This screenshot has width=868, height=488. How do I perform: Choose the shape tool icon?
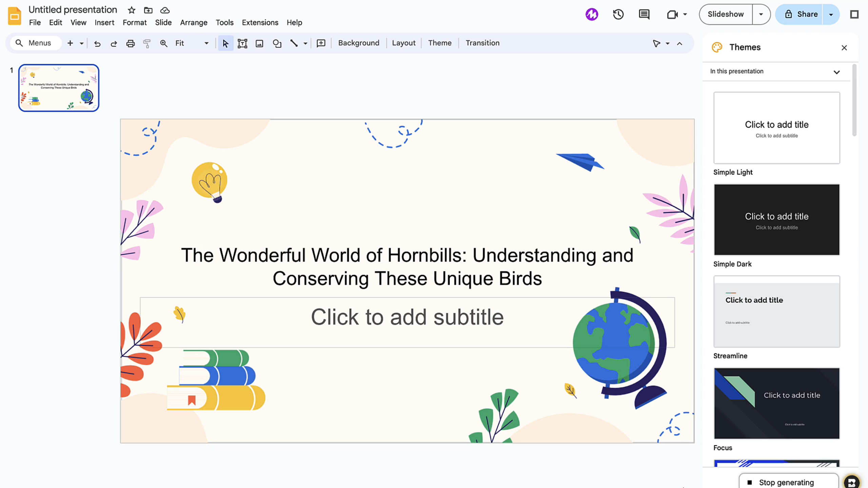coord(277,43)
